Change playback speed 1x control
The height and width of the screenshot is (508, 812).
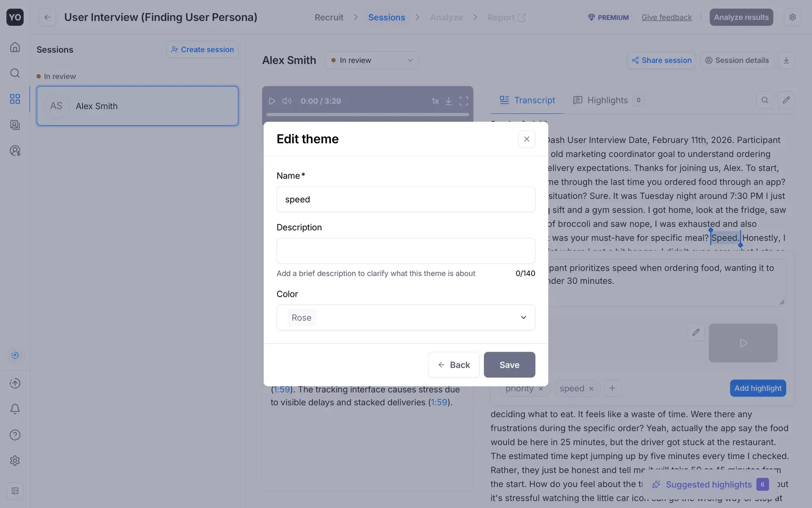click(435, 101)
